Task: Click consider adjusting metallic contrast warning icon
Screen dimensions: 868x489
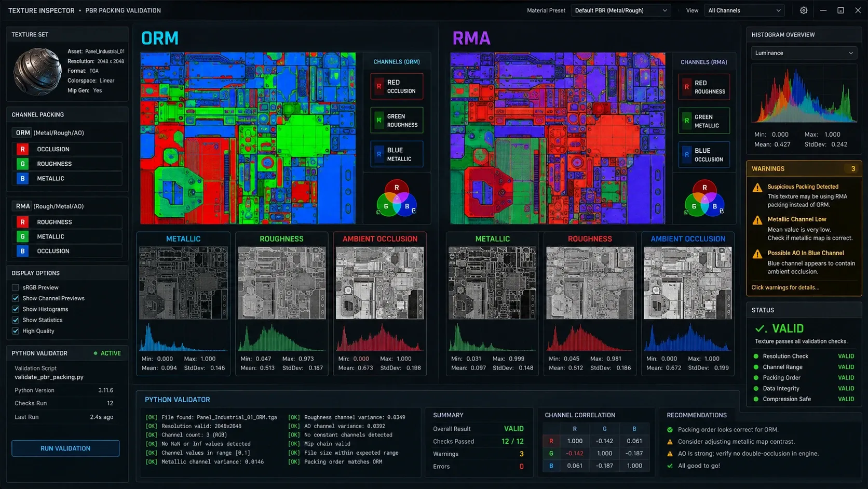Action: [670, 442]
